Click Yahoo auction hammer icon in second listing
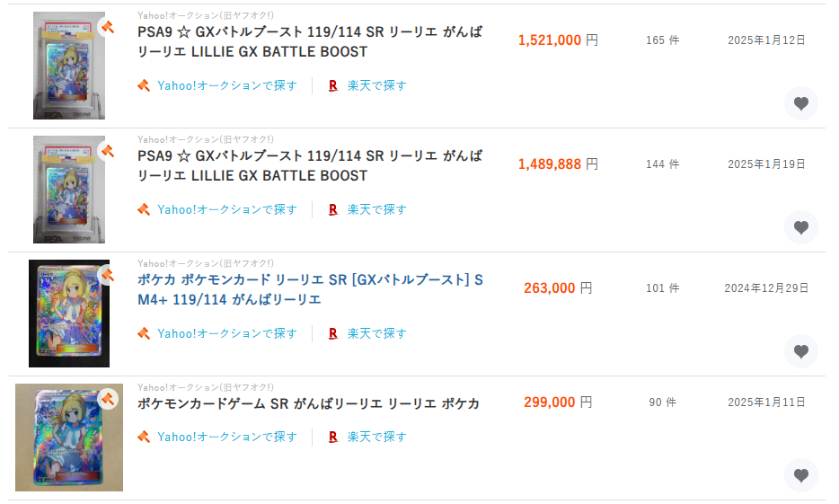Viewport: 839px width, 504px height. (x=144, y=209)
